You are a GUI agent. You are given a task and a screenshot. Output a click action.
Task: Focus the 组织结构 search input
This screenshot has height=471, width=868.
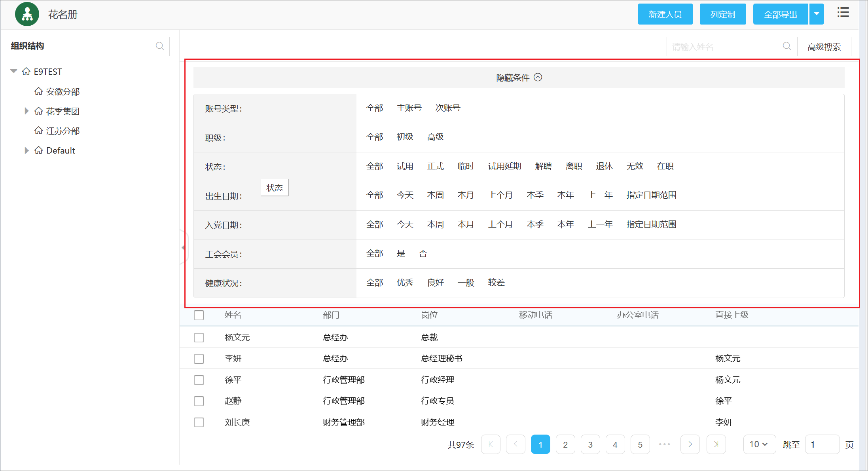click(112, 46)
